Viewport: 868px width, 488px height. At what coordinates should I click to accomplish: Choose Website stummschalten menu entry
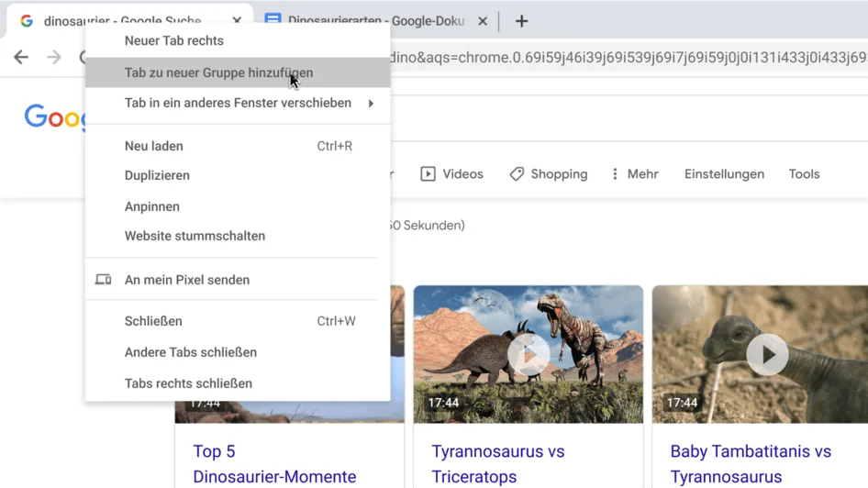(238, 236)
